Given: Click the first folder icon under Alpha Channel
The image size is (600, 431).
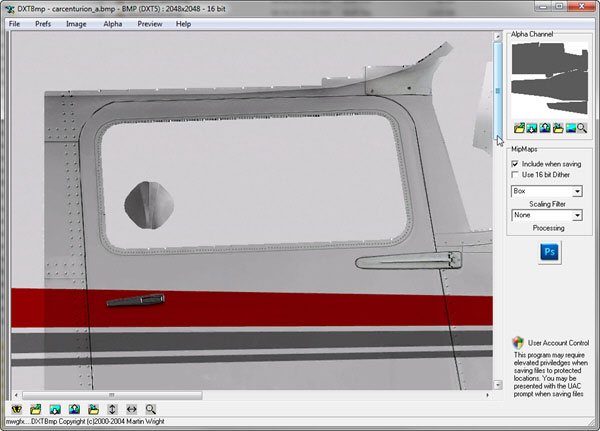Looking at the screenshot, I should 519,128.
